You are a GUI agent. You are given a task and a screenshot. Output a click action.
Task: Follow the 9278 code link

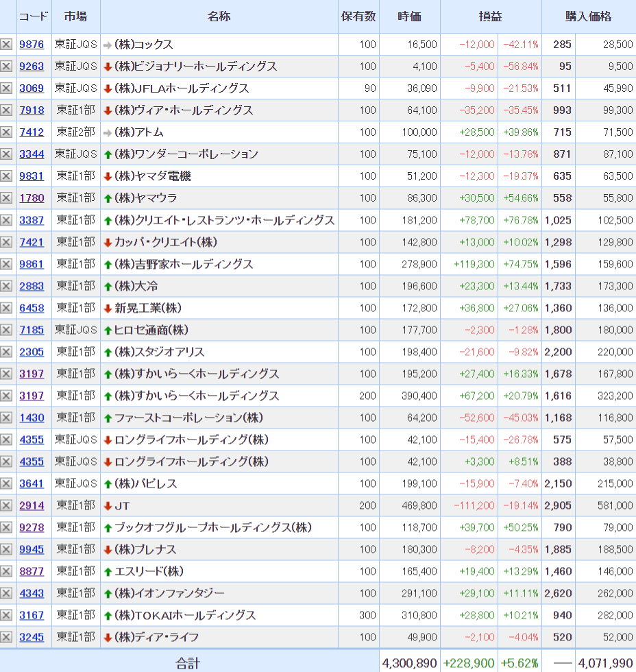(x=32, y=527)
